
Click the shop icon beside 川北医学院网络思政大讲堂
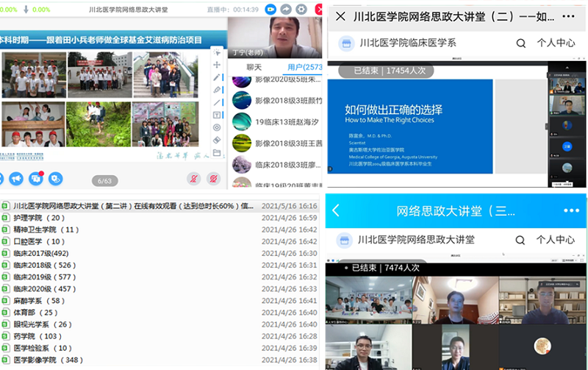pos(344,240)
